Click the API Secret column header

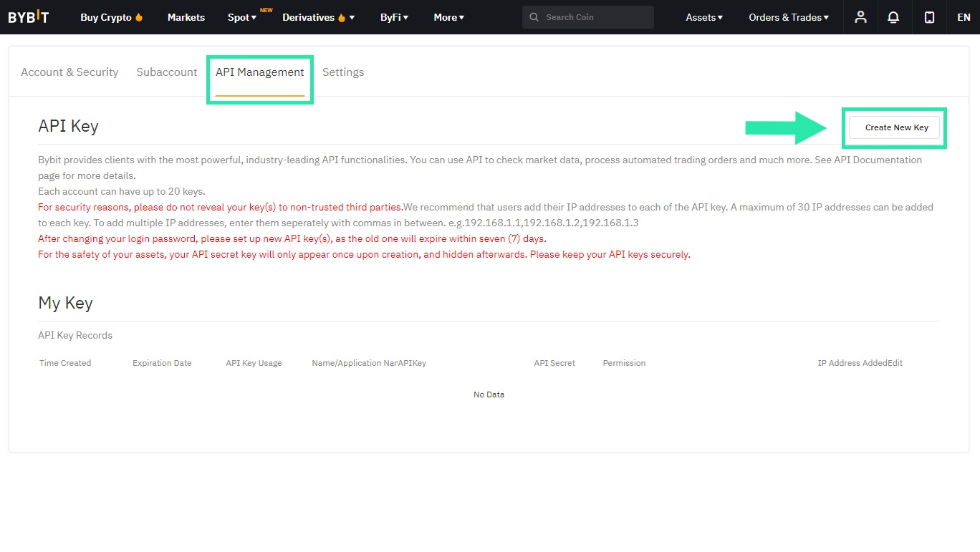click(x=554, y=363)
